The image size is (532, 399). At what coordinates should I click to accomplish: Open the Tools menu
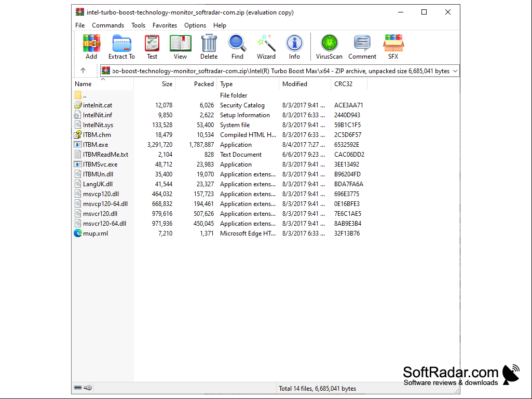point(138,25)
